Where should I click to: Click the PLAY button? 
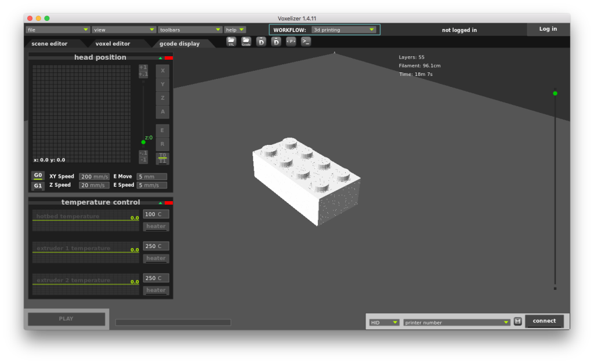(x=66, y=319)
